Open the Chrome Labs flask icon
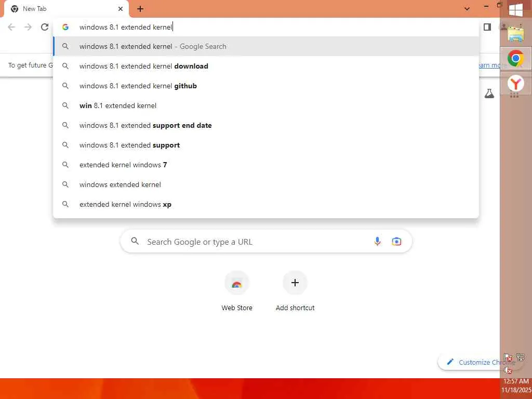 coord(489,94)
